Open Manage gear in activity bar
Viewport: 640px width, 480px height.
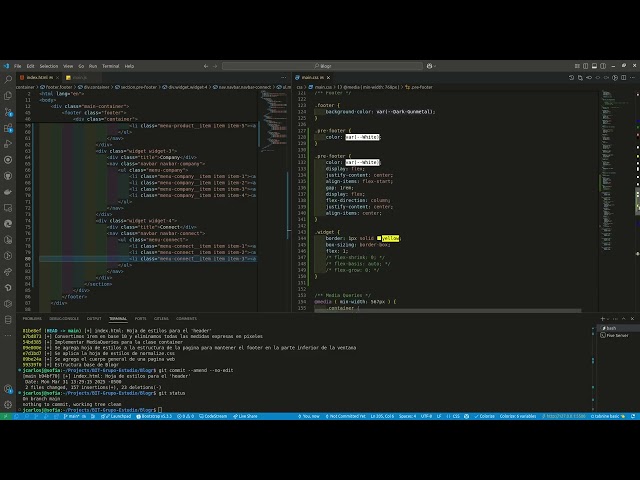pyautogui.click(x=8, y=404)
